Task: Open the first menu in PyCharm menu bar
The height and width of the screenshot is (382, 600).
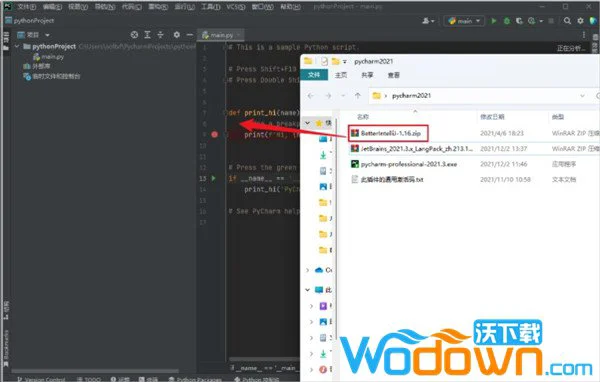Action: pos(26,7)
